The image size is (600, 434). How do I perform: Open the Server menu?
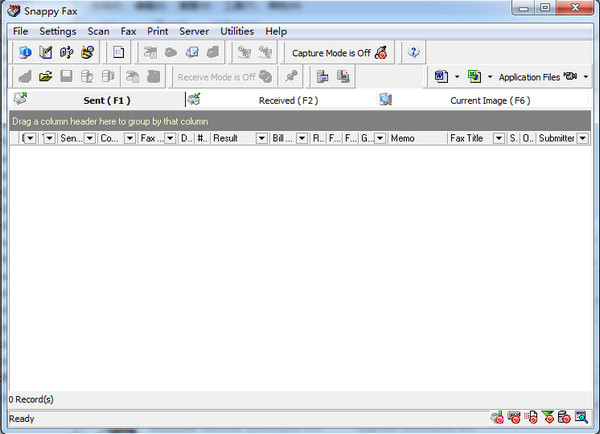tap(194, 31)
